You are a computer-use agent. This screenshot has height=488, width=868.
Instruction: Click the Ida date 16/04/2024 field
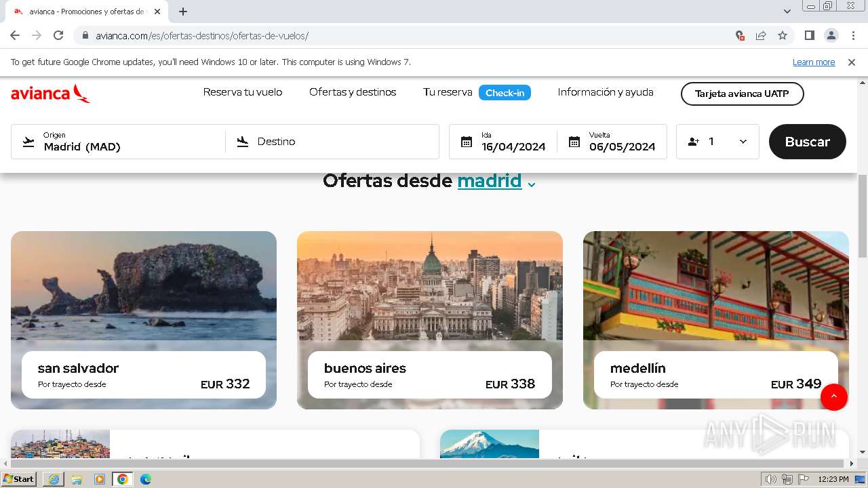(503, 142)
